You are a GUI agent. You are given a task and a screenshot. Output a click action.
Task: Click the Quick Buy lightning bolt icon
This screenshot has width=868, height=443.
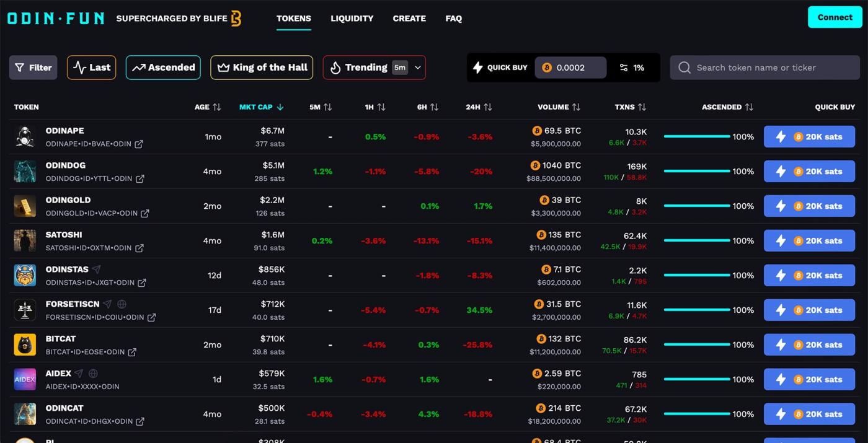479,68
